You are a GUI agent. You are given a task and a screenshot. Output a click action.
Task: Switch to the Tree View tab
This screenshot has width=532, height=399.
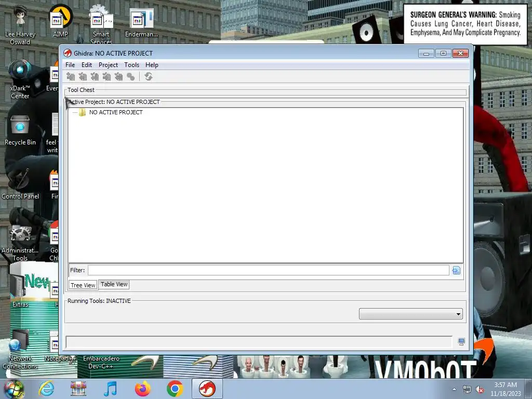click(x=83, y=285)
